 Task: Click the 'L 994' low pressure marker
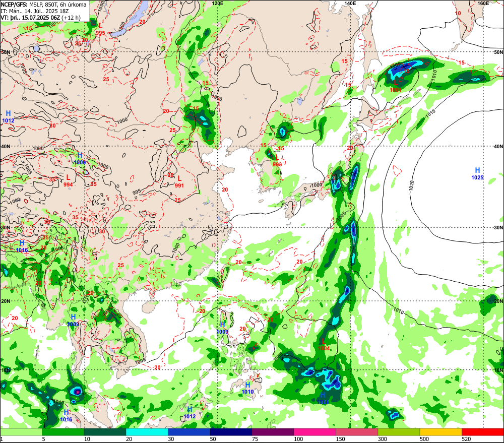[68, 180]
